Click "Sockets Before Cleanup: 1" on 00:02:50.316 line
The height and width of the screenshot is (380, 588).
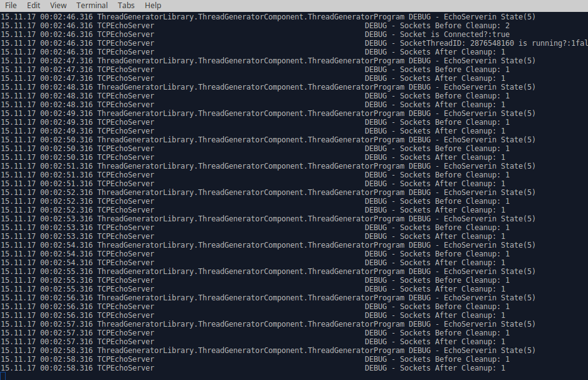pyautogui.click(x=454, y=149)
